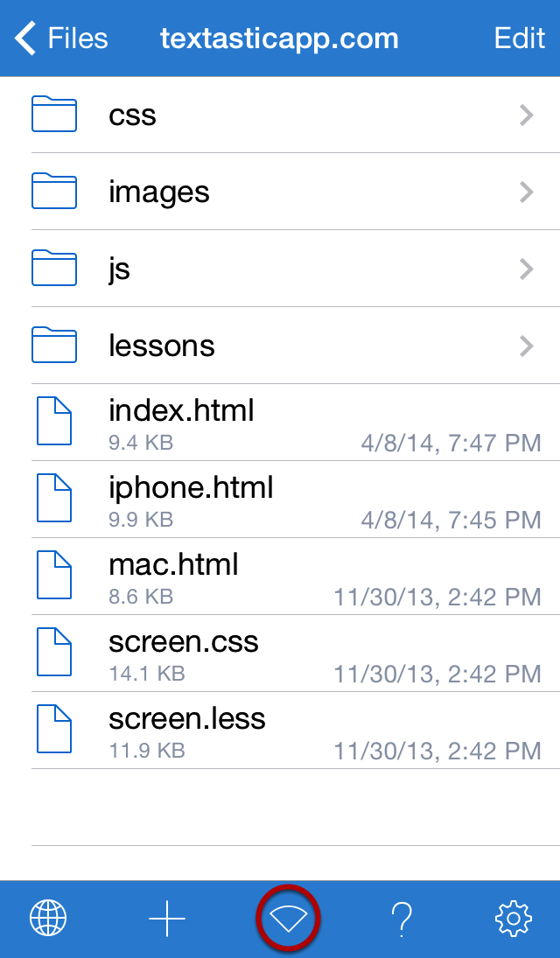Image resolution: width=560 pixels, height=958 pixels.
Task: Select the images folder row
Action: pyautogui.click(x=295, y=192)
